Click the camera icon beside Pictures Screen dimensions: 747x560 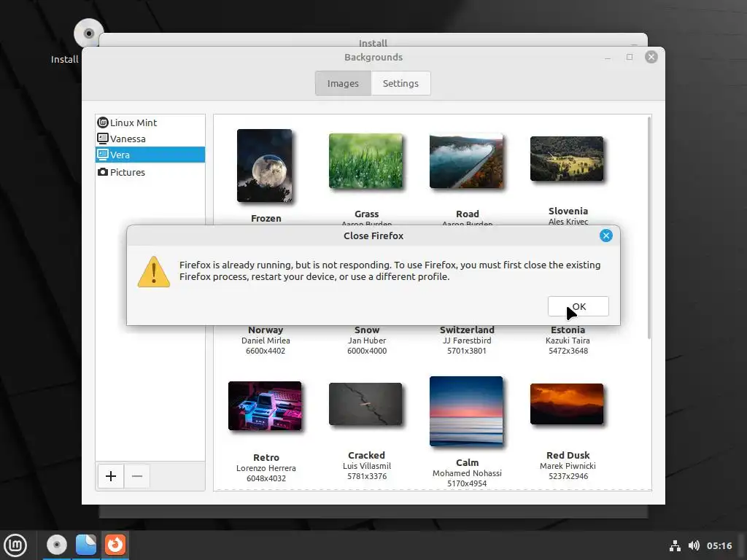[102, 172]
